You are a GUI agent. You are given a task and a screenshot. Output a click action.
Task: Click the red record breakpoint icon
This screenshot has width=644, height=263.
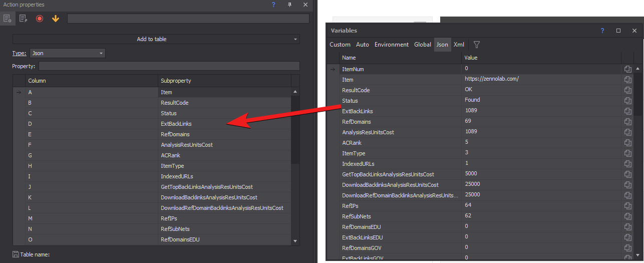[40, 19]
